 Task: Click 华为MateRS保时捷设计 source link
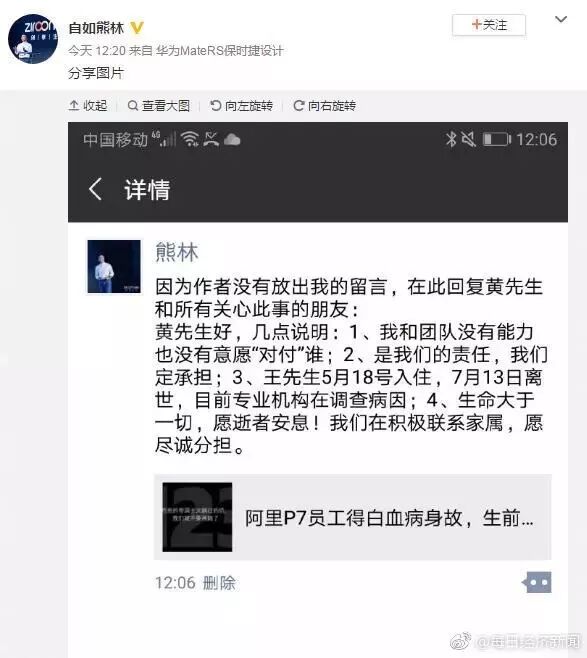pos(220,51)
